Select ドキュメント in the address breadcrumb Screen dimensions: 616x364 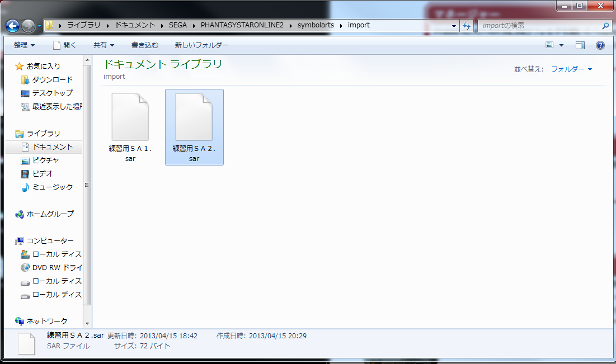135,25
